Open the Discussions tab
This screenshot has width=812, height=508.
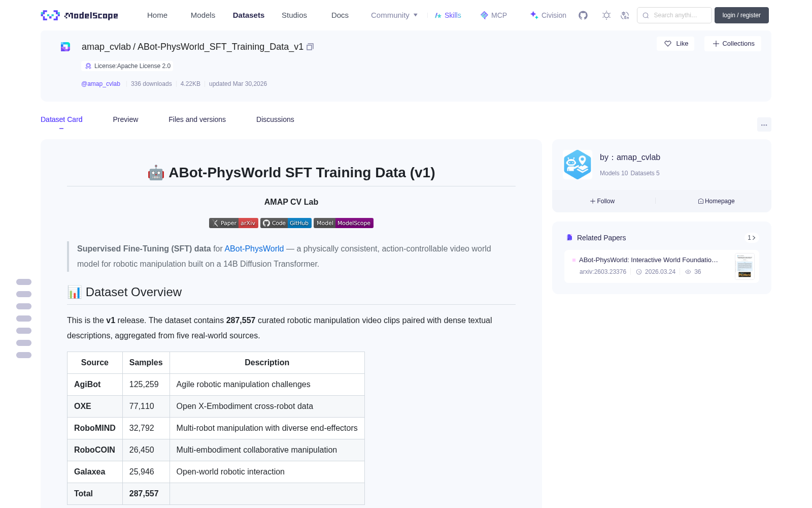coord(275,119)
